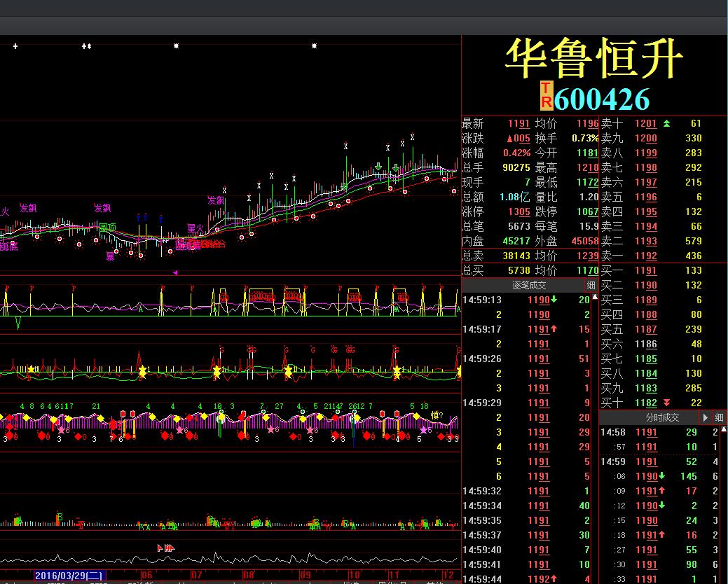The image size is (728, 584).
Task: Click the red up-arrow on 14:59:17 trade
Action: coord(554,329)
